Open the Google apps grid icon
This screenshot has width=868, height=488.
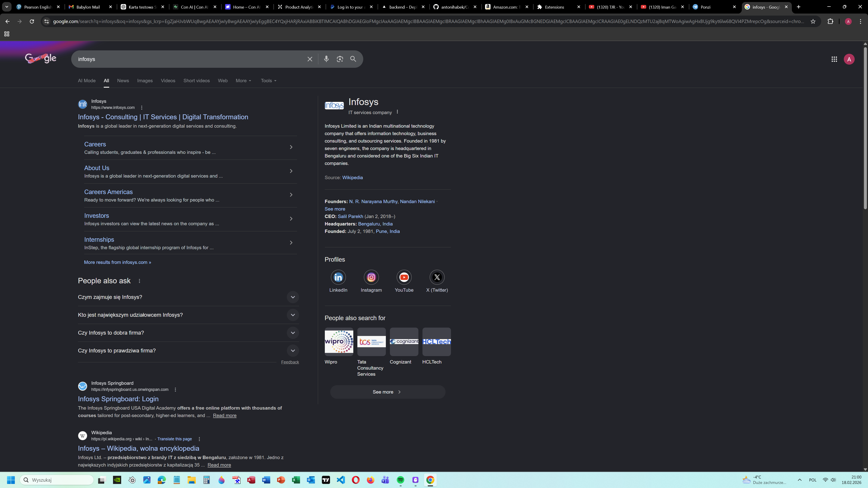point(834,59)
